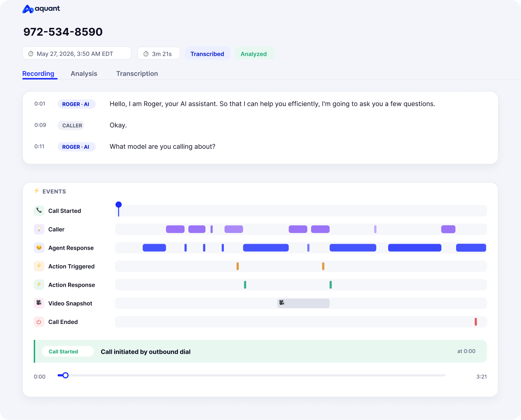Click the Call Started phone icon
Viewport: 521px width, 420px height.
pos(39,210)
